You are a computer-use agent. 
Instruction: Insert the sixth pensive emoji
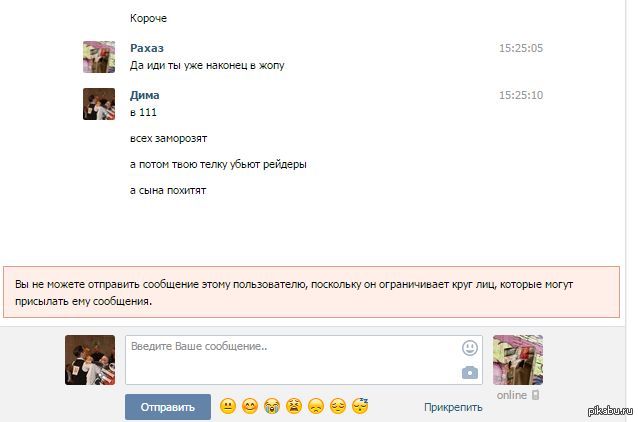click(337, 406)
